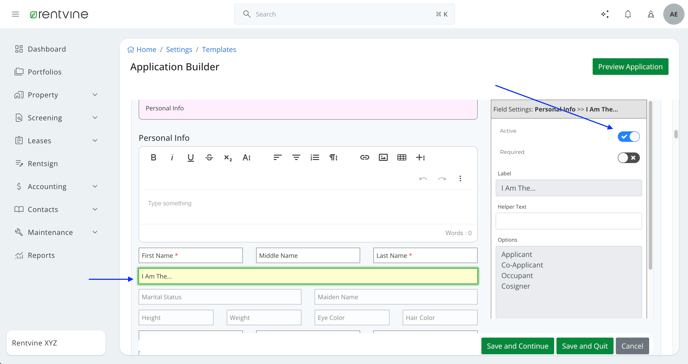688x364 pixels.
Task: Open editor more options dots
Action: click(460, 178)
